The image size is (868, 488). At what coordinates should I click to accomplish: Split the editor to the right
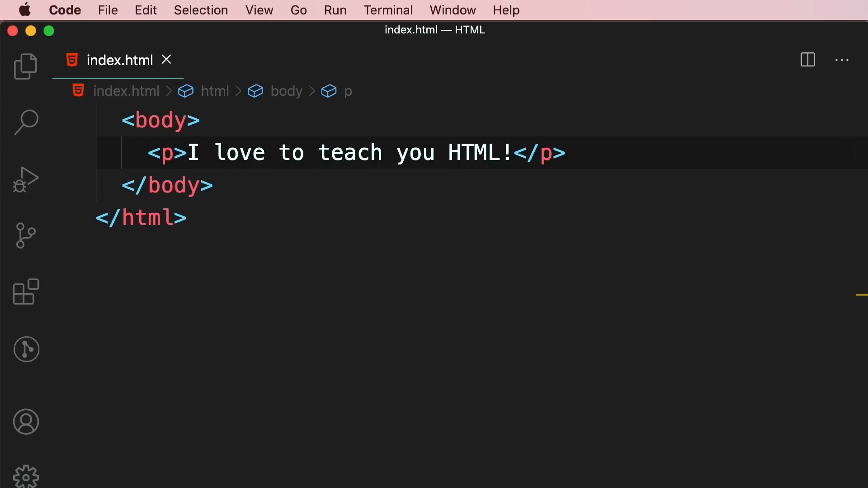[807, 60]
